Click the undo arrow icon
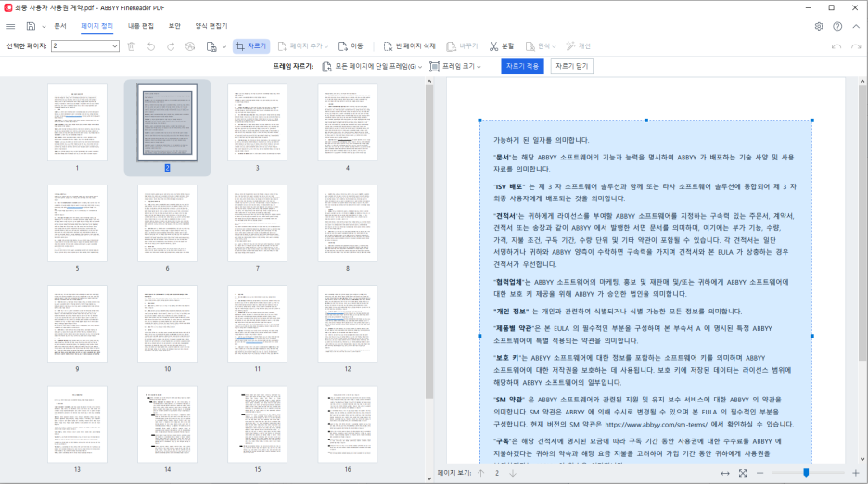 [836, 47]
